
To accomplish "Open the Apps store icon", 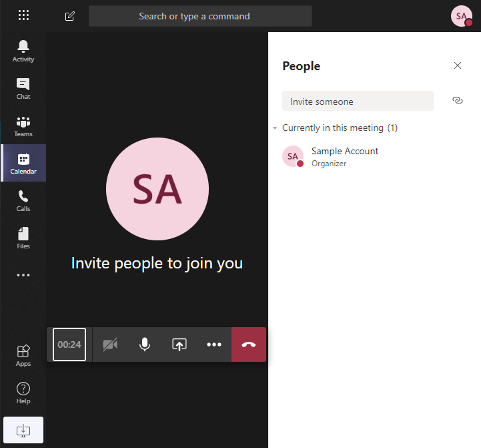I will pyautogui.click(x=23, y=355).
